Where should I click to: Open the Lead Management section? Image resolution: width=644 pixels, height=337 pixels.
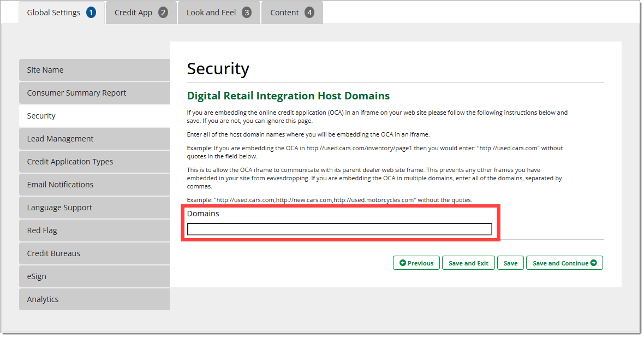94,139
